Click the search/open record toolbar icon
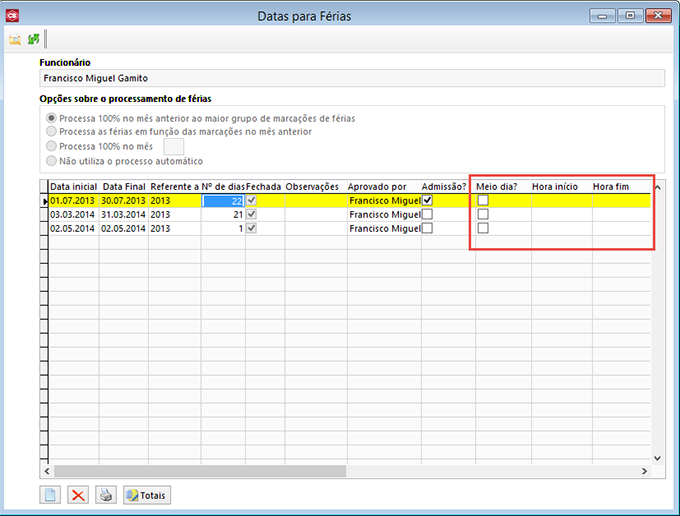 click(x=15, y=39)
